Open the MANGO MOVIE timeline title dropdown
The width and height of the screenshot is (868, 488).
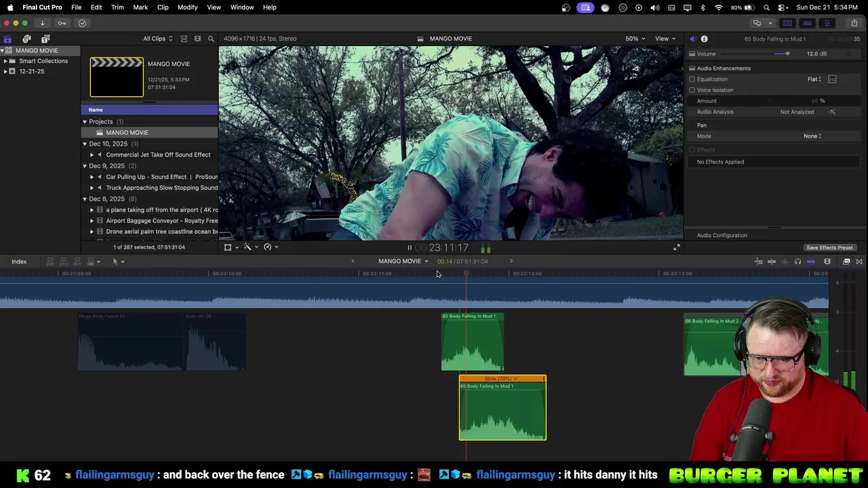[x=403, y=262]
